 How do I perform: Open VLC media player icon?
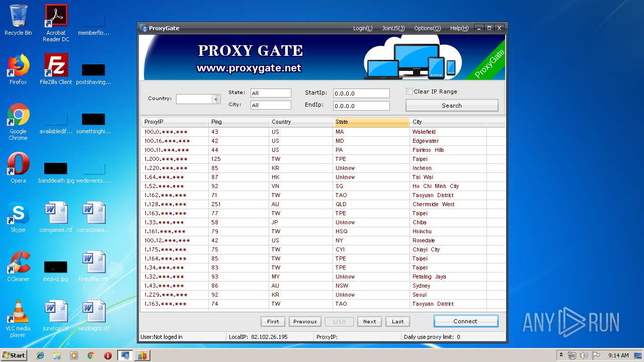pyautogui.click(x=18, y=319)
